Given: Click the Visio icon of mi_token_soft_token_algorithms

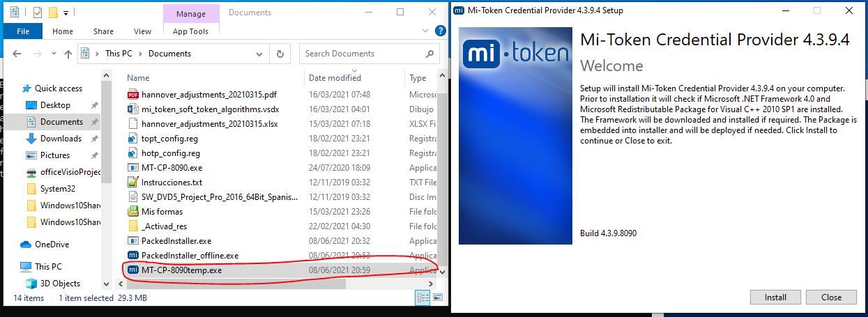Looking at the screenshot, I should click(133, 109).
